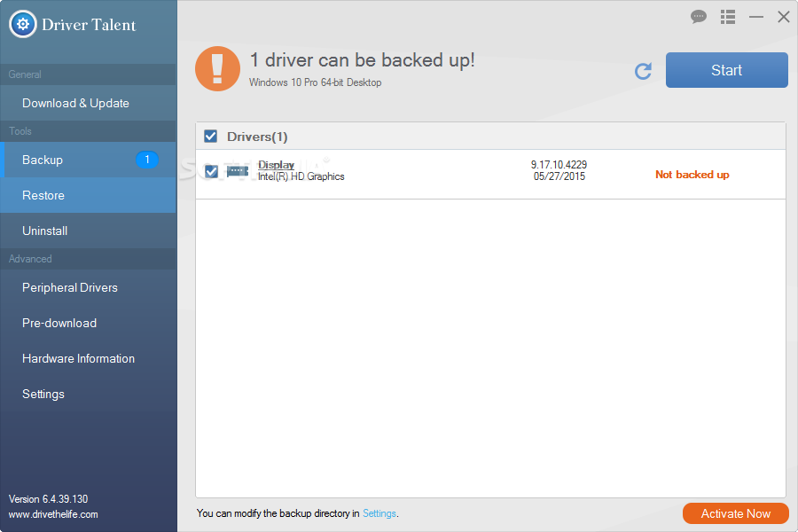Click the Backup count badge

pos(146,160)
